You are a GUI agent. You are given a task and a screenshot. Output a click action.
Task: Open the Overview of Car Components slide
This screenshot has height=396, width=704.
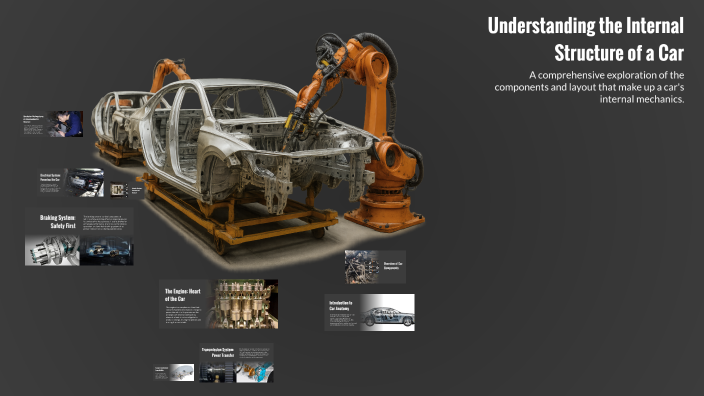point(375,267)
